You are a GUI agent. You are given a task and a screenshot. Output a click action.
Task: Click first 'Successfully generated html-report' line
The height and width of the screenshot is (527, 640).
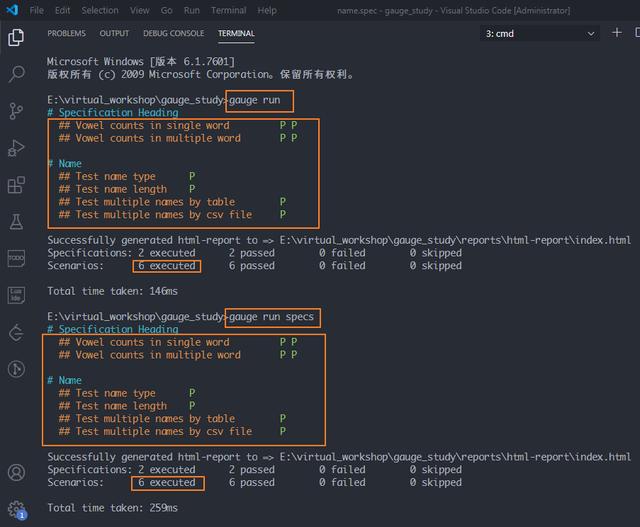click(339, 240)
